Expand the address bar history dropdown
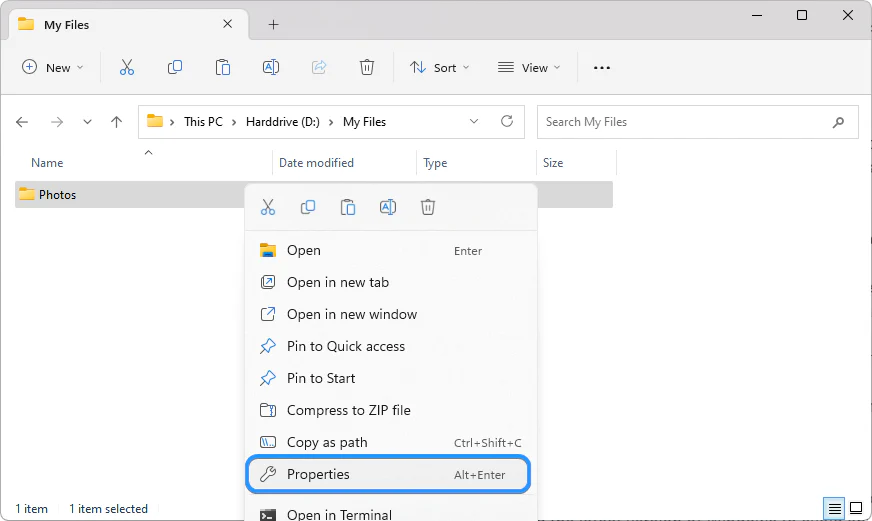This screenshot has height=521, width=872. 474,121
